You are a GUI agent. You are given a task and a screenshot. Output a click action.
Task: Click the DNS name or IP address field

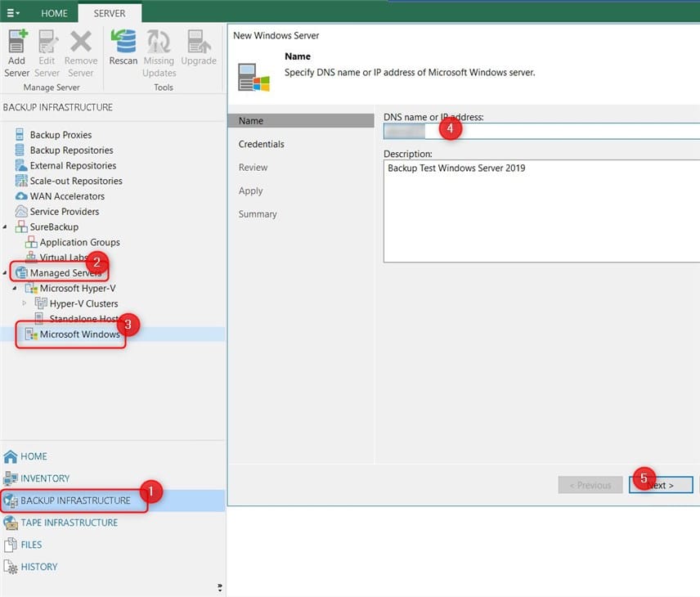click(541, 131)
